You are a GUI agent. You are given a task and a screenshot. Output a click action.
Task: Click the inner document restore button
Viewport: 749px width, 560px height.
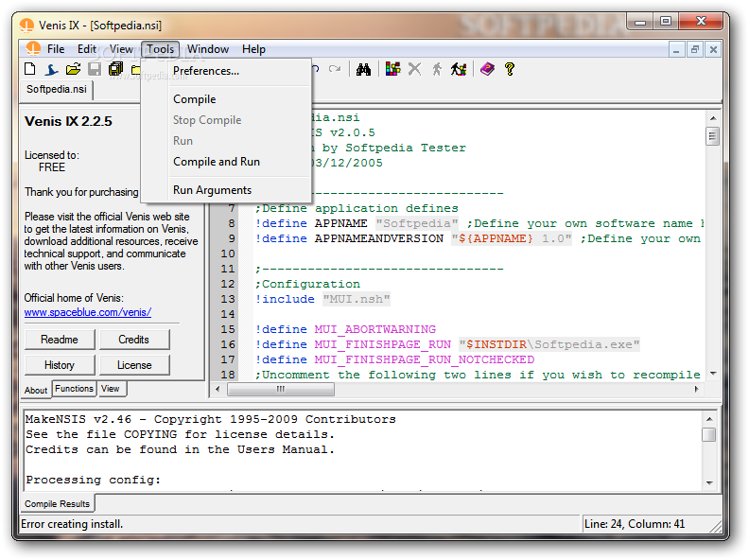point(695,50)
